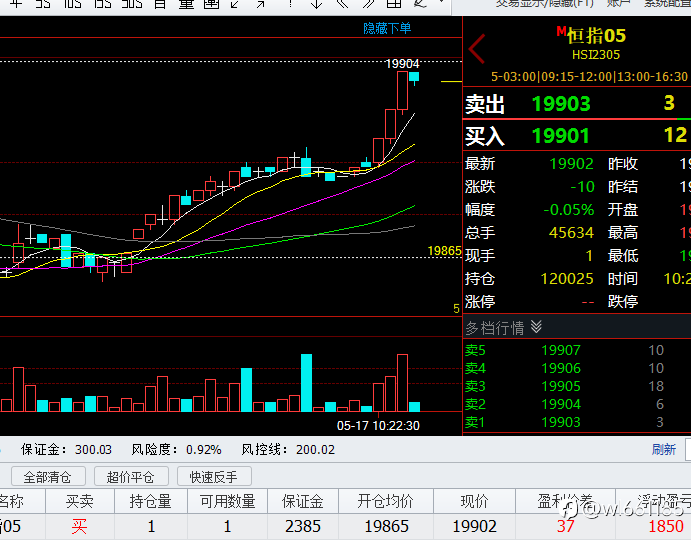Screen dimensions: 691x543
Task: Click the 风险度: 0.92% status text
Action: click(176, 450)
